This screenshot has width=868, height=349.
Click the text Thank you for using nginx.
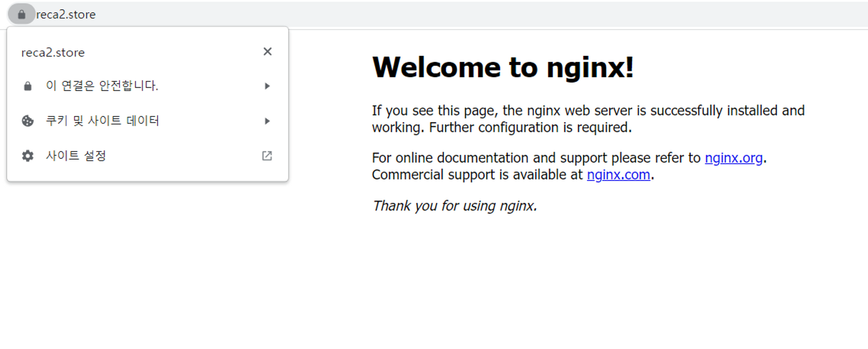[x=455, y=206]
